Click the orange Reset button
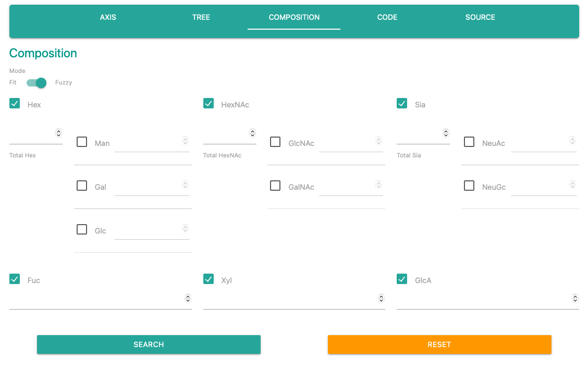Image resolution: width=588 pixels, height=369 pixels. [439, 345]
